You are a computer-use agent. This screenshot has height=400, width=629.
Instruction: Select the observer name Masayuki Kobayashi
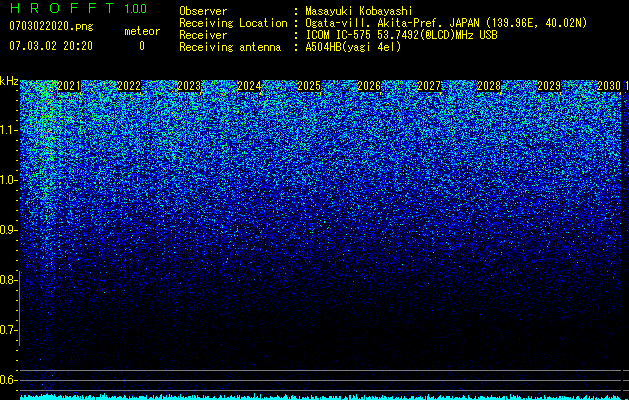pos(359,11)
